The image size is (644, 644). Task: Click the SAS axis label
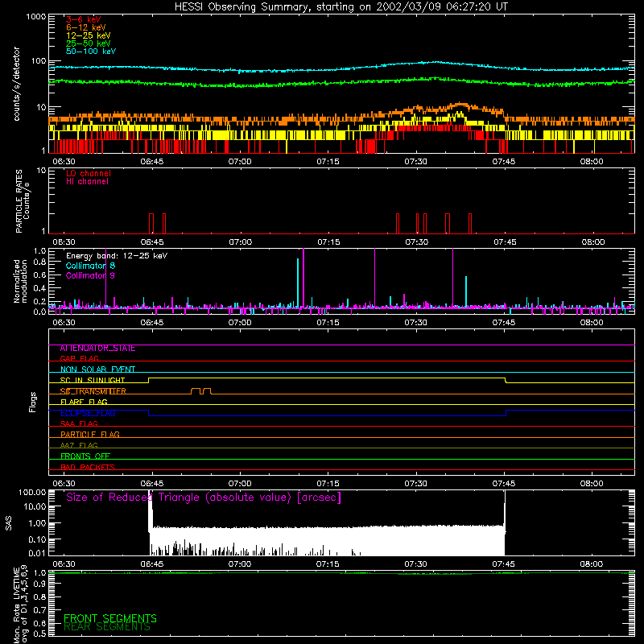9,523
